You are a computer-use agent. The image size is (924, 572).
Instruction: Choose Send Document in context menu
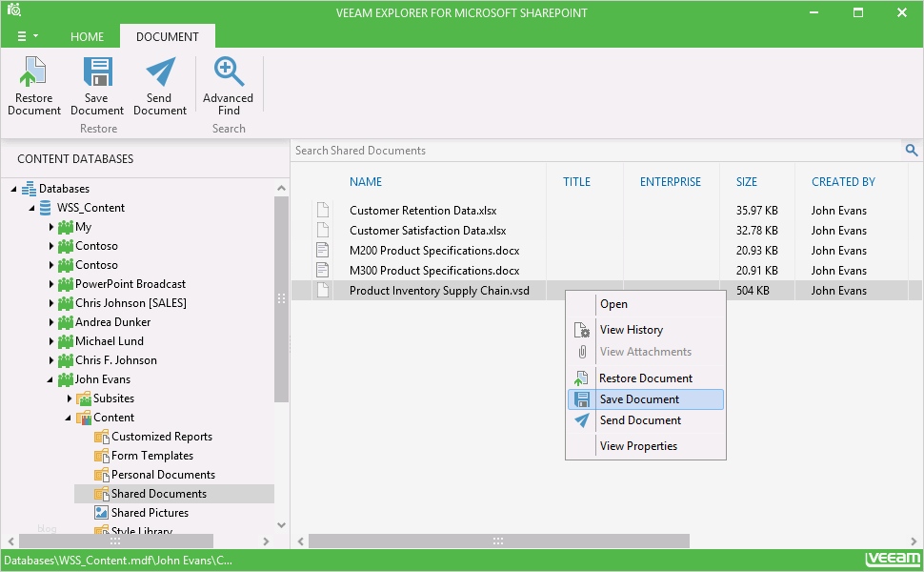coord(645,419)
